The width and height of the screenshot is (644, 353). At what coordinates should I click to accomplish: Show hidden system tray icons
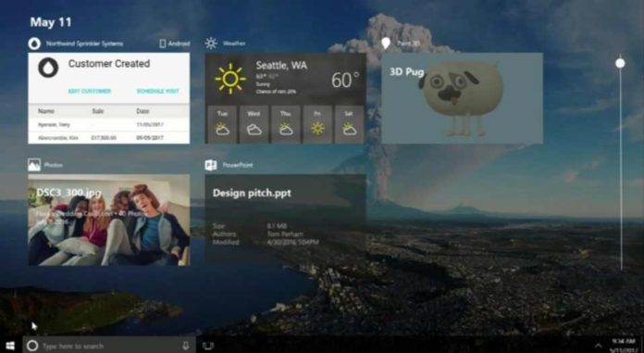coord(598,346)
